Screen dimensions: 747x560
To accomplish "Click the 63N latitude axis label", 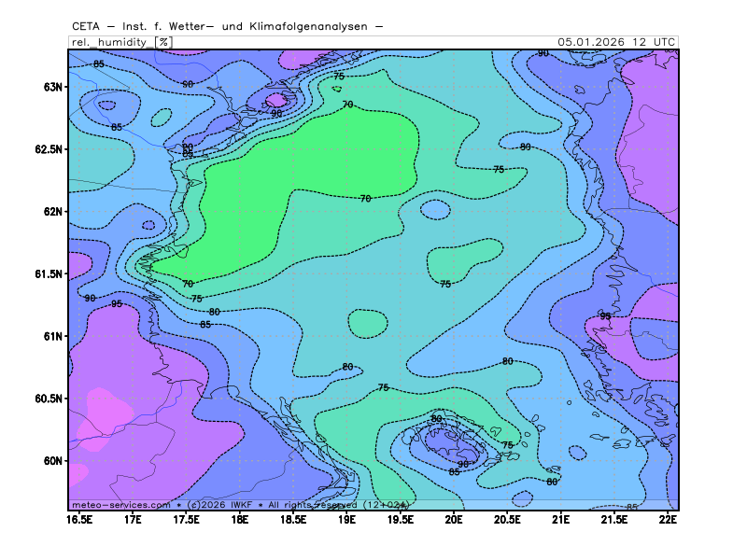I will click(51, 87).
